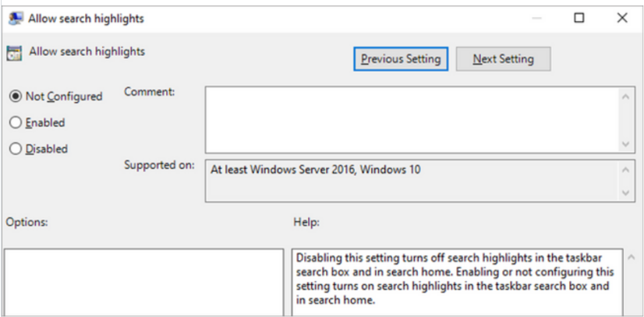The width and height of the screenshot is (644, 317).
Task: Click the setting icon beside Allow search highlights heading
Action: (x=14, y=53)
